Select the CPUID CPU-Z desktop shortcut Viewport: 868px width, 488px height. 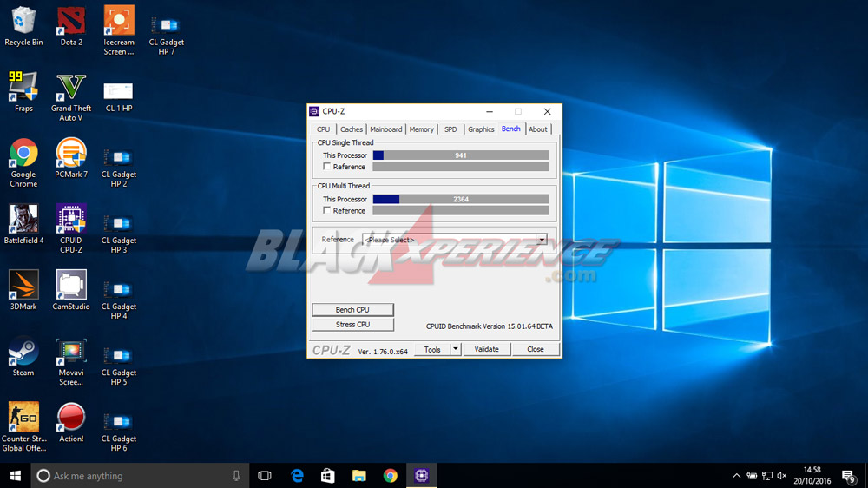[x=71, y=228]
